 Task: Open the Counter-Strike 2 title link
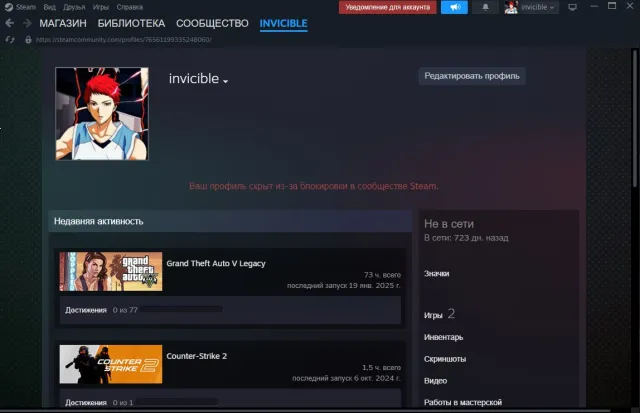197,356
